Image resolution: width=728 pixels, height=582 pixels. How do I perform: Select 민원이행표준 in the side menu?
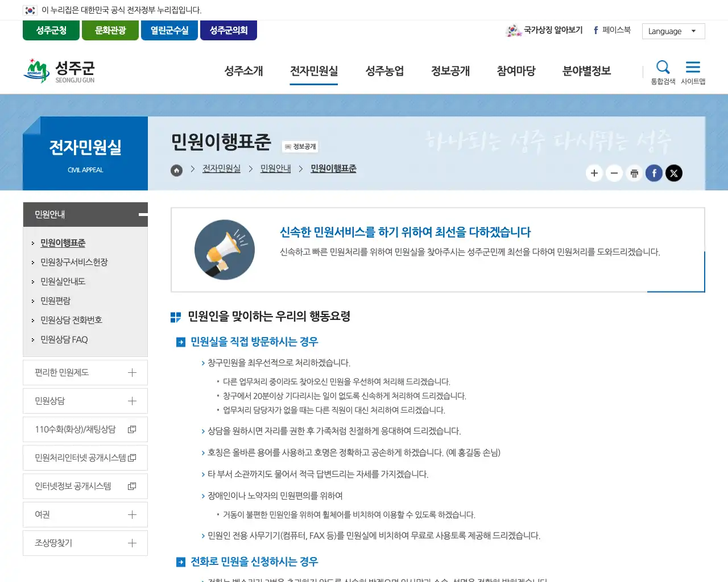tap(63, 243)
